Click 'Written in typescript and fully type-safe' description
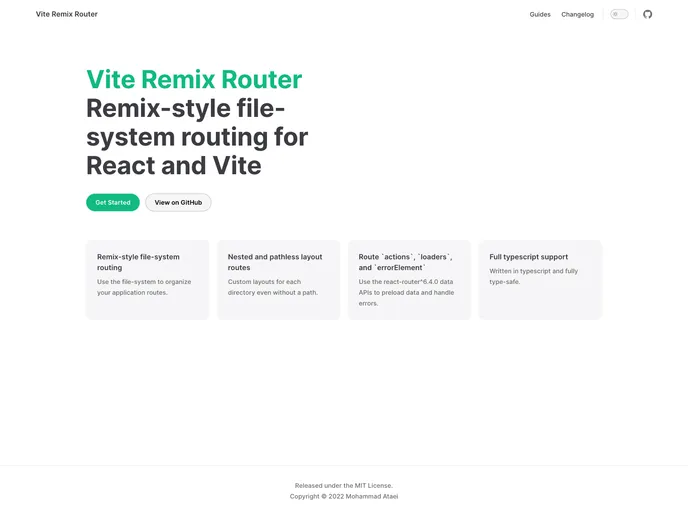 tap(534, 276)
